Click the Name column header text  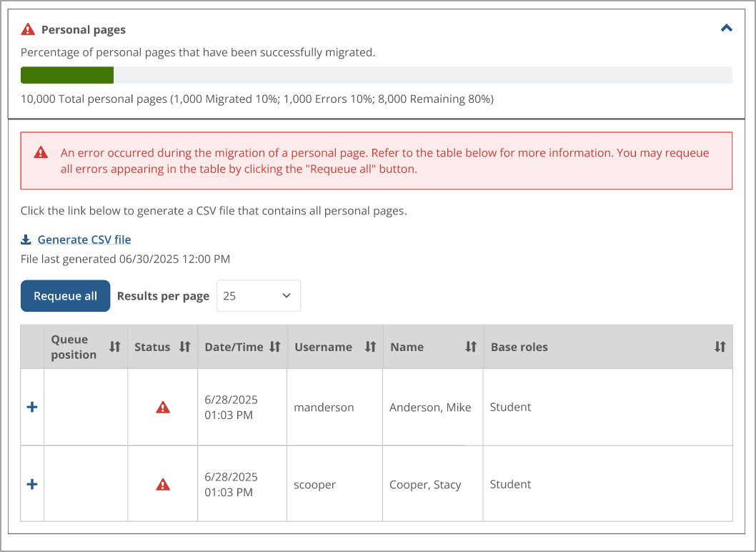point(407,347)
